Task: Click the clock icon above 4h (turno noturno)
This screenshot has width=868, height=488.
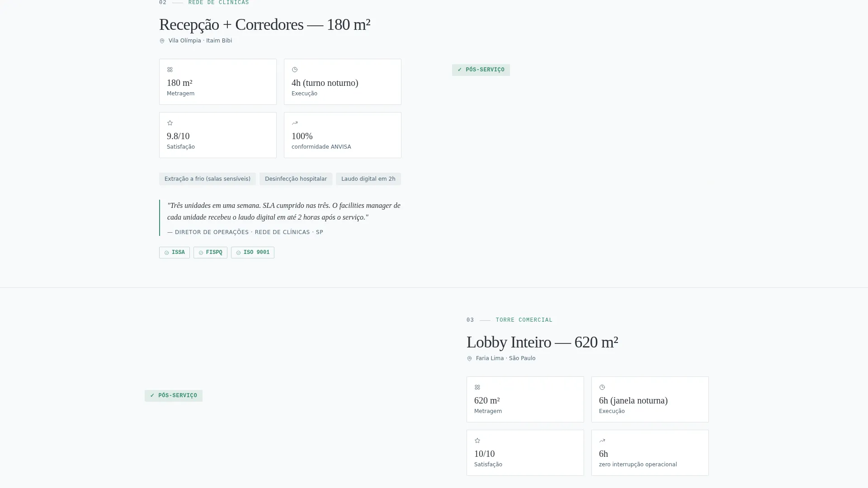Action: pyautogui.click(x=295, y=70)
